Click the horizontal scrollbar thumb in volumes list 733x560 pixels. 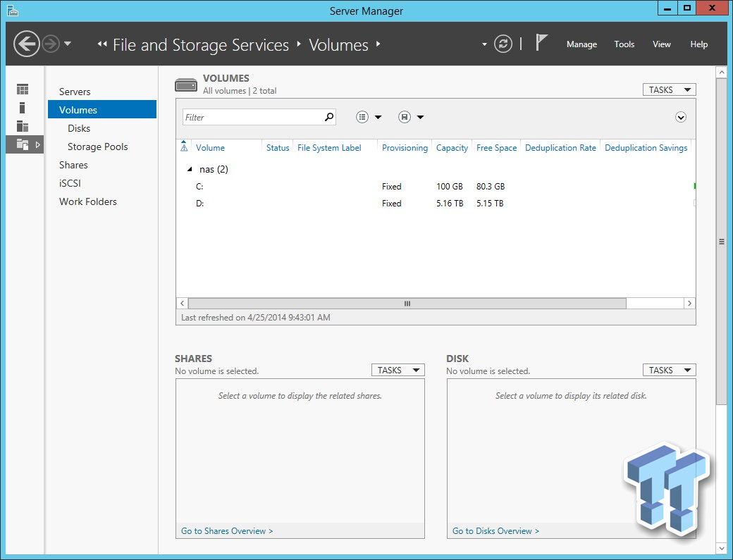click(x=407, y=304)
